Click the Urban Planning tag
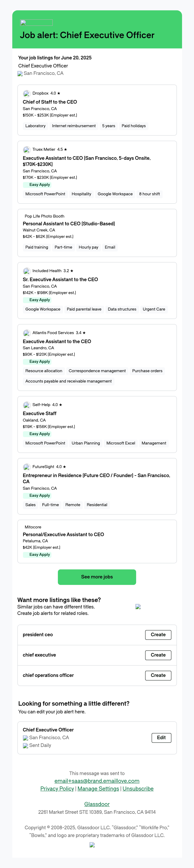This screenshot has height=868, width=194. [x=86, y=443]
